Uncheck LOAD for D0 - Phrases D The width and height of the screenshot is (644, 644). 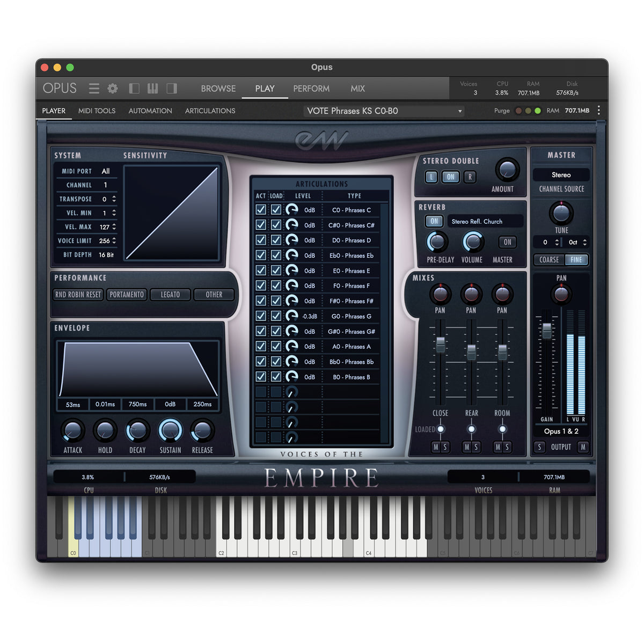276,240
